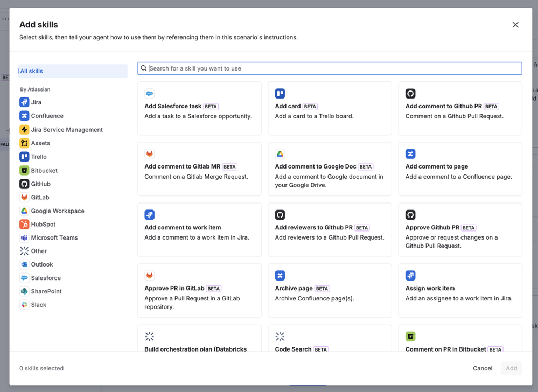Click the Add button
The height and width of the screenshot is (392, 538).
(x=511, y=368)
